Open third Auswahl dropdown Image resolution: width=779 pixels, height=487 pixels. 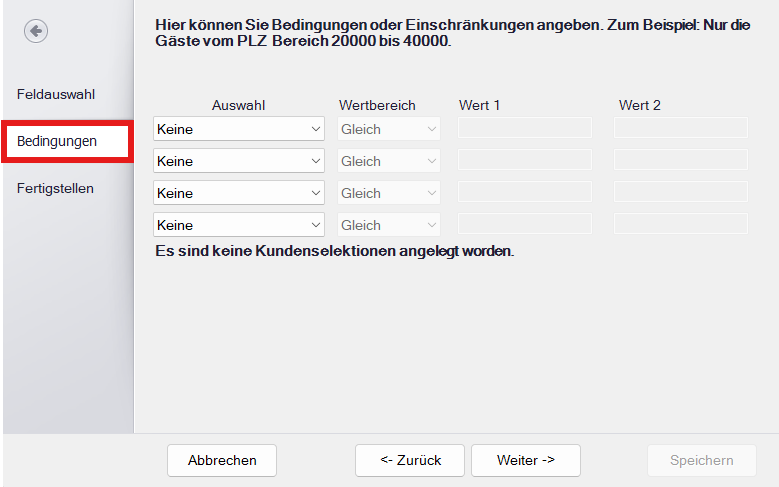239,193
